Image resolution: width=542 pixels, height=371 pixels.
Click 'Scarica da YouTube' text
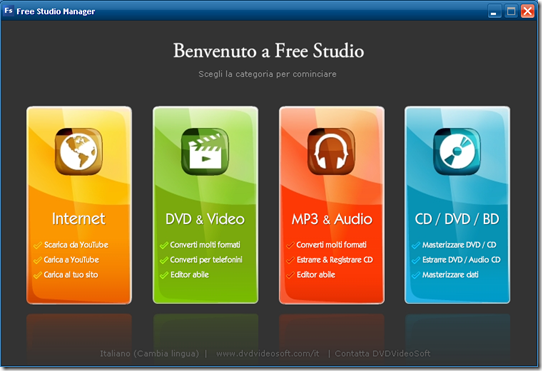[x=76, y=245]
